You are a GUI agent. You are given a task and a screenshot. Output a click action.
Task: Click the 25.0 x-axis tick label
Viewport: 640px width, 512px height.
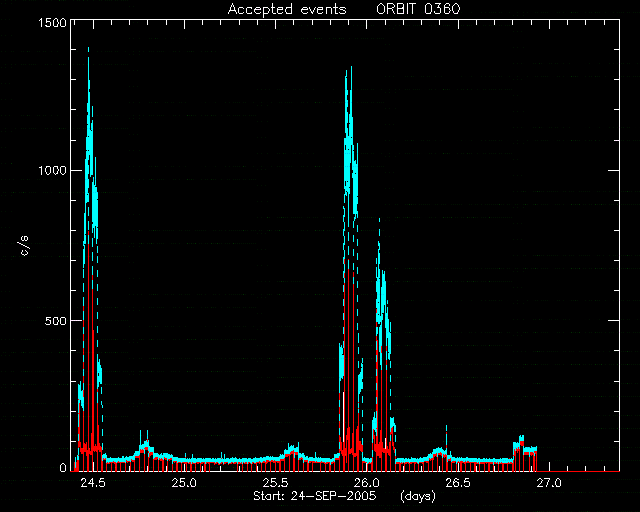184,483
